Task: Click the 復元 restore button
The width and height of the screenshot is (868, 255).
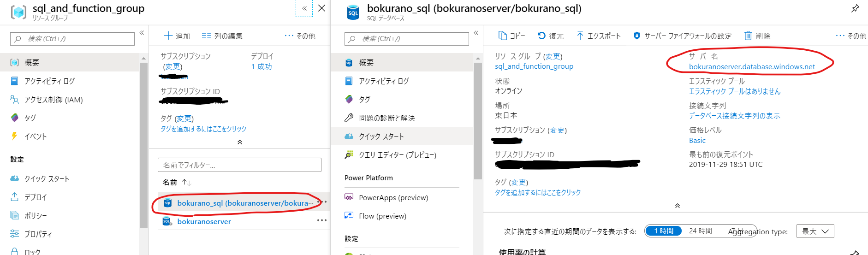Action: point(550,36)
